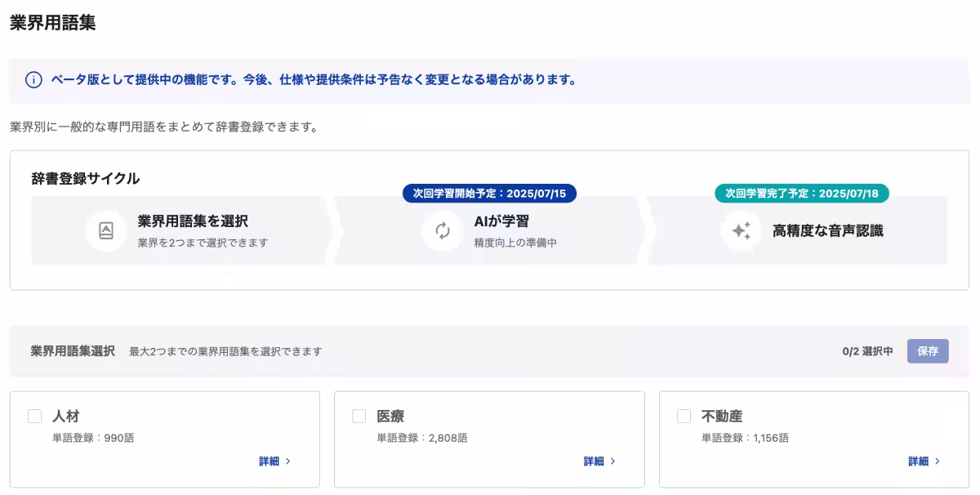Click the sparkle icon beside 高精度な音声認識
Image resolution: width=980 pixels, height=495 pixels.
tap(742, 231)
